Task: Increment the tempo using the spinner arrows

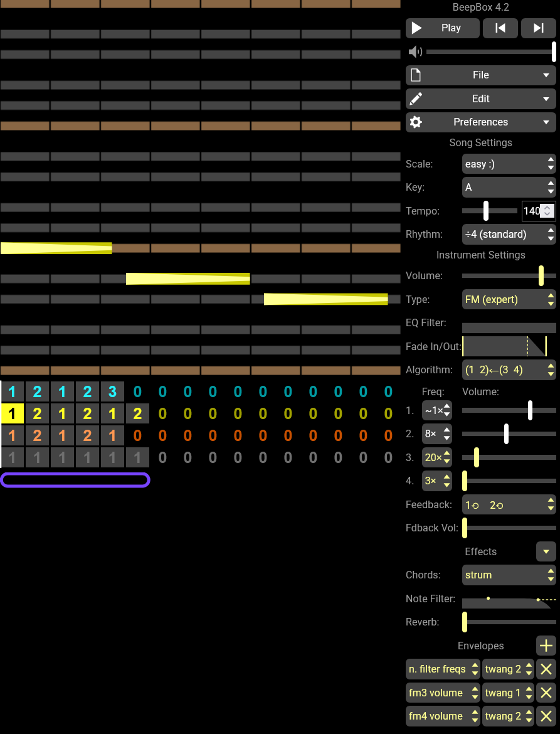Action: click(547, 208)
